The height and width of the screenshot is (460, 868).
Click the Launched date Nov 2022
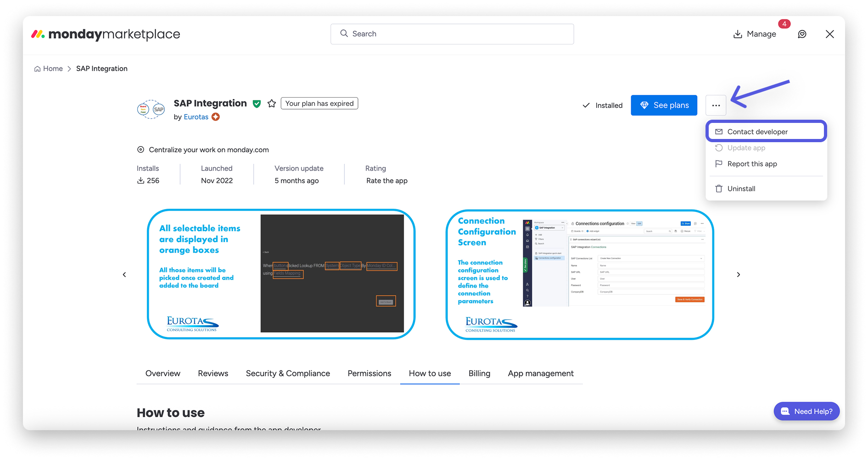(217, 181)
